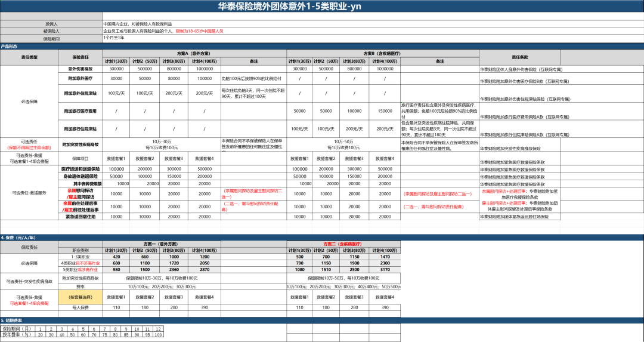This screenshot has width=644, height=342.
Task: Select the 1-3类职业 row label
Action: pos(80,257)
